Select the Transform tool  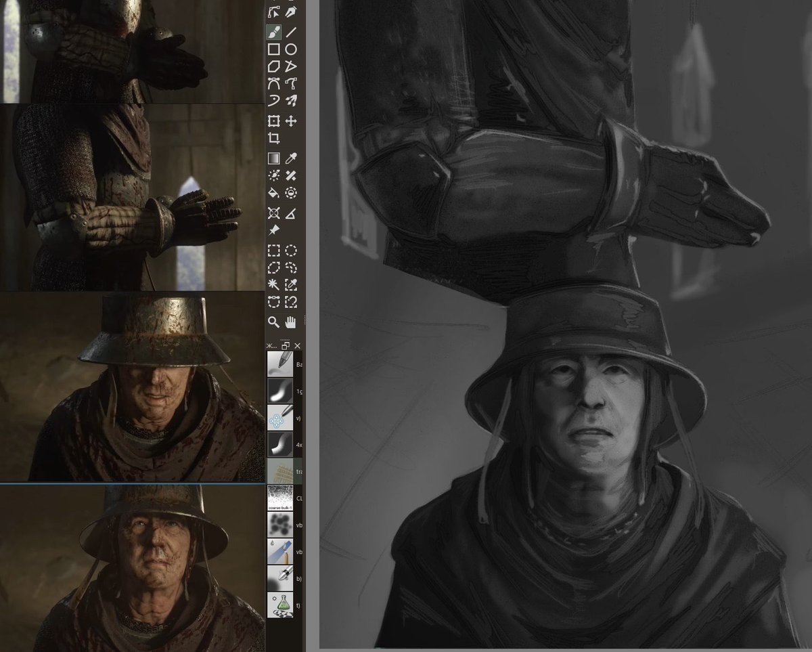[x=274, y=121]
